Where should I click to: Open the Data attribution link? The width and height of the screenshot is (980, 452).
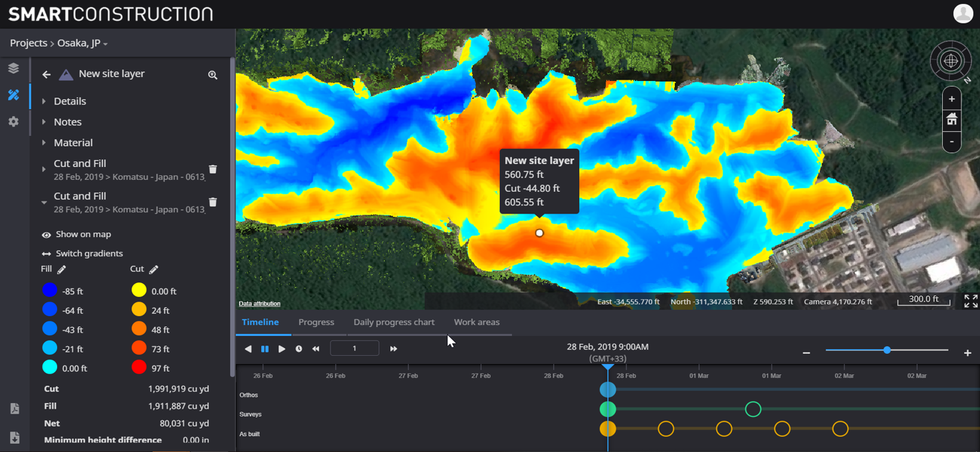[258, 303]
